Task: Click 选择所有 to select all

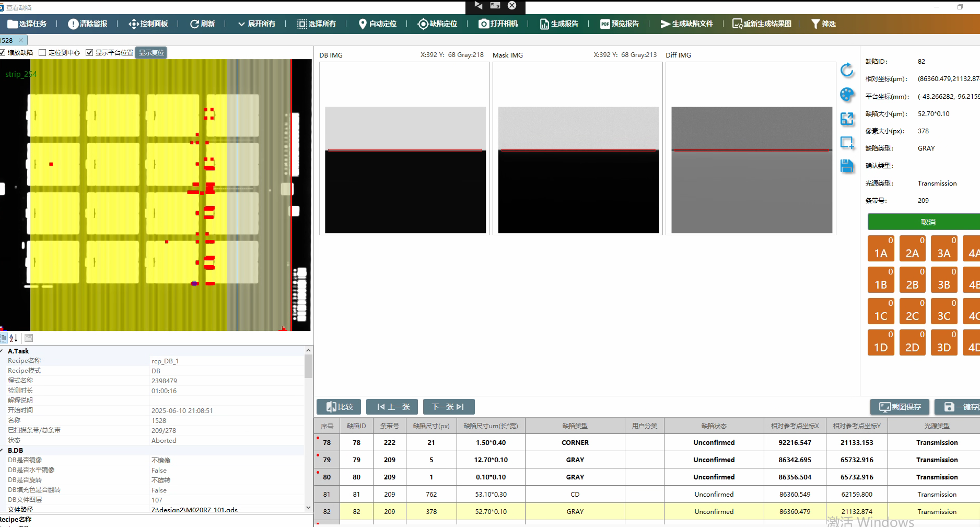Action: [317, 24]
